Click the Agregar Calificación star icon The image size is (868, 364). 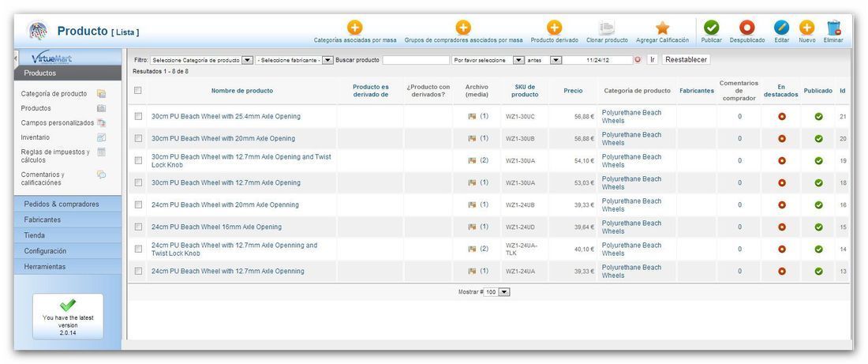tap(663, 27)
